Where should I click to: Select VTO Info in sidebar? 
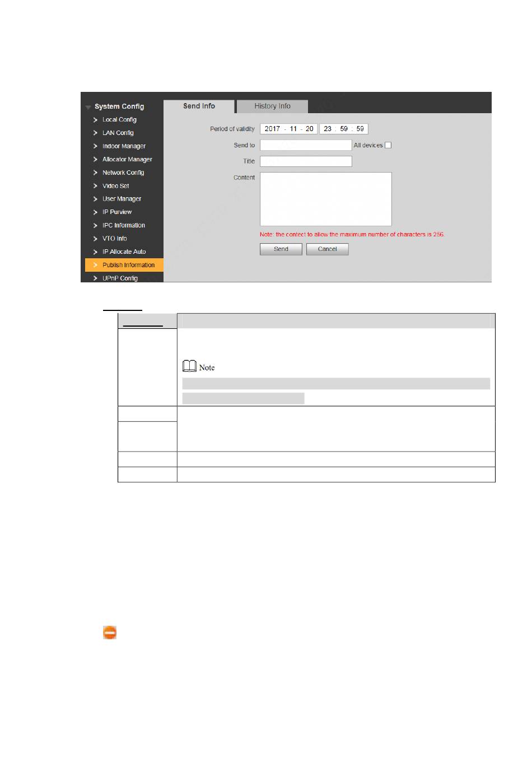coord(115,239)
